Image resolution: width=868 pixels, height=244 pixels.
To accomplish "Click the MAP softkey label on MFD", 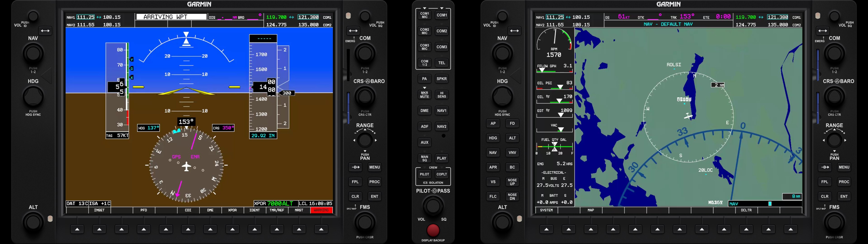I will (591, 210).
